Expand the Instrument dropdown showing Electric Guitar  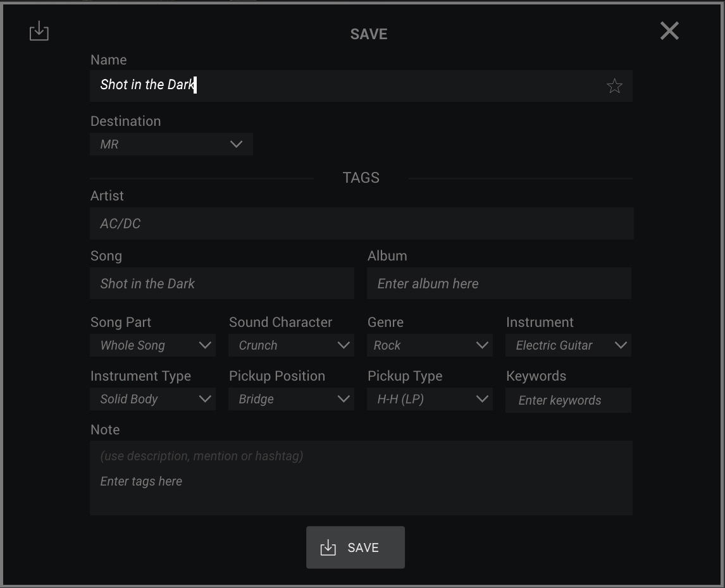pyautogui.click(x=568, y=345)
